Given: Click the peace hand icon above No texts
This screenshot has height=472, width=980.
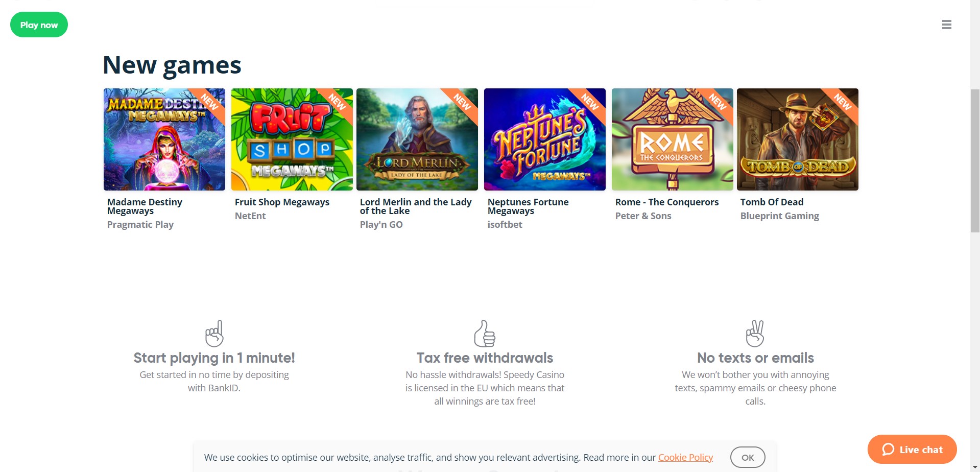Looking at the screenshot, I should 755,333.
